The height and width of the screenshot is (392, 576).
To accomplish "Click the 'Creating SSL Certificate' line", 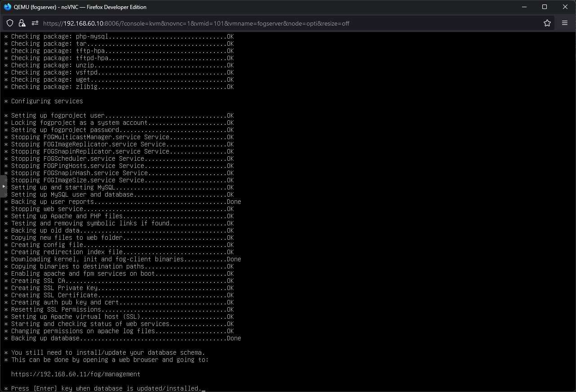I will (x=119, y=295).
